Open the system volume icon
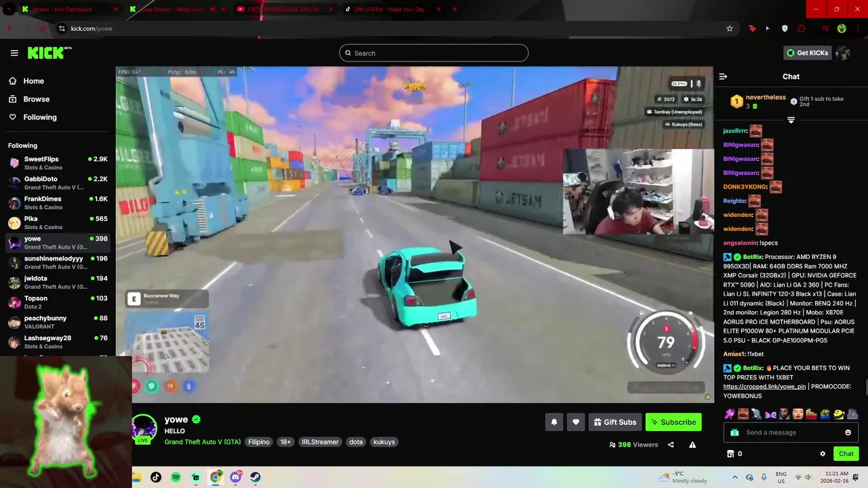This screenshot has height=488, width=868. [808, 477]
